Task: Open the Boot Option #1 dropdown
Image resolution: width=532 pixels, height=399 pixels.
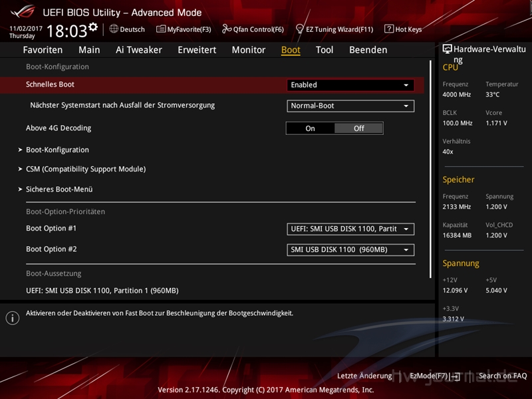Action: pos(350,229)
